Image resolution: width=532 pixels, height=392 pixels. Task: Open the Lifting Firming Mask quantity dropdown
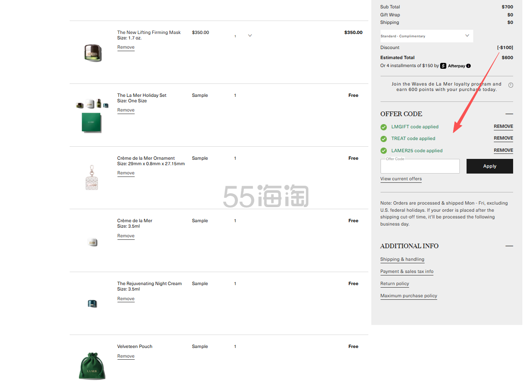250,36
